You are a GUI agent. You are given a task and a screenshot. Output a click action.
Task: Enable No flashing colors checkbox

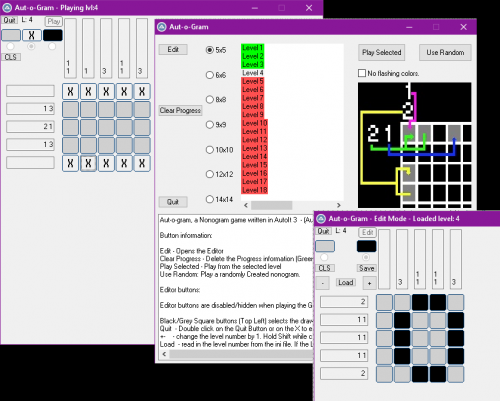coord(362,73)
